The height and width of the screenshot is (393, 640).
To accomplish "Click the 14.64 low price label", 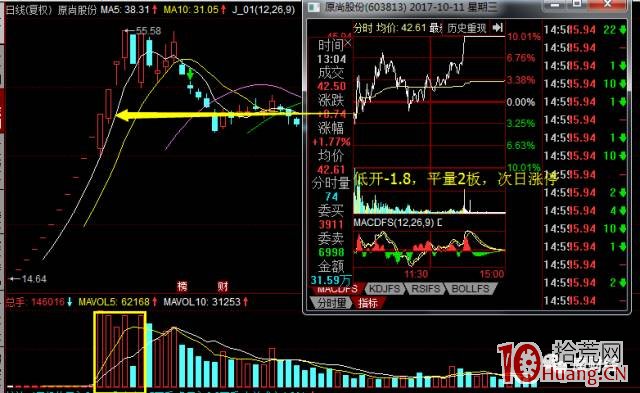I will [x=34, y=279].
